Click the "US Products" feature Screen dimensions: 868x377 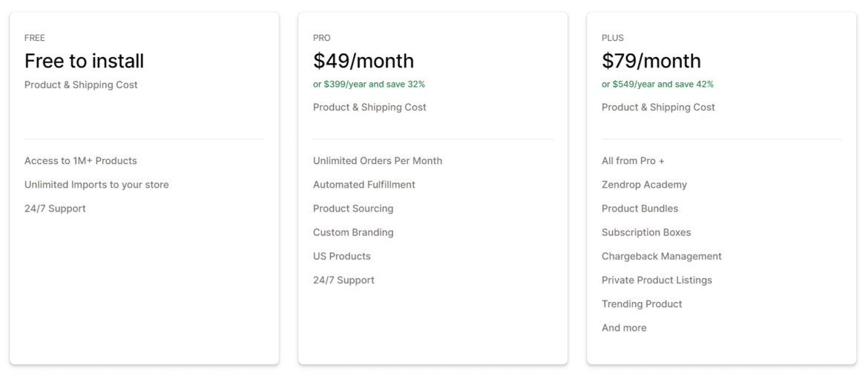click(x=342, y=256)
